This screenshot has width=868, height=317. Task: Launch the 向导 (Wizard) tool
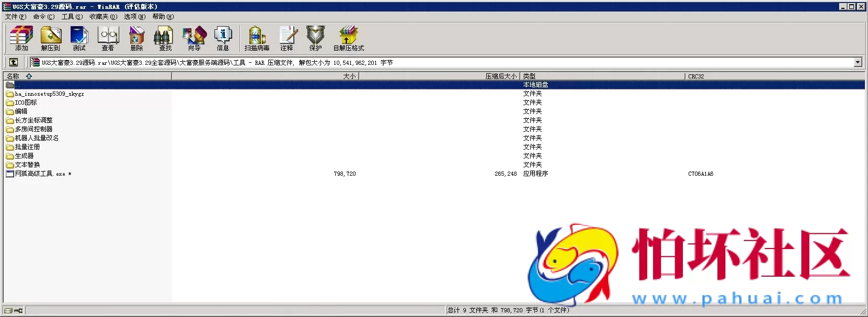194,38
